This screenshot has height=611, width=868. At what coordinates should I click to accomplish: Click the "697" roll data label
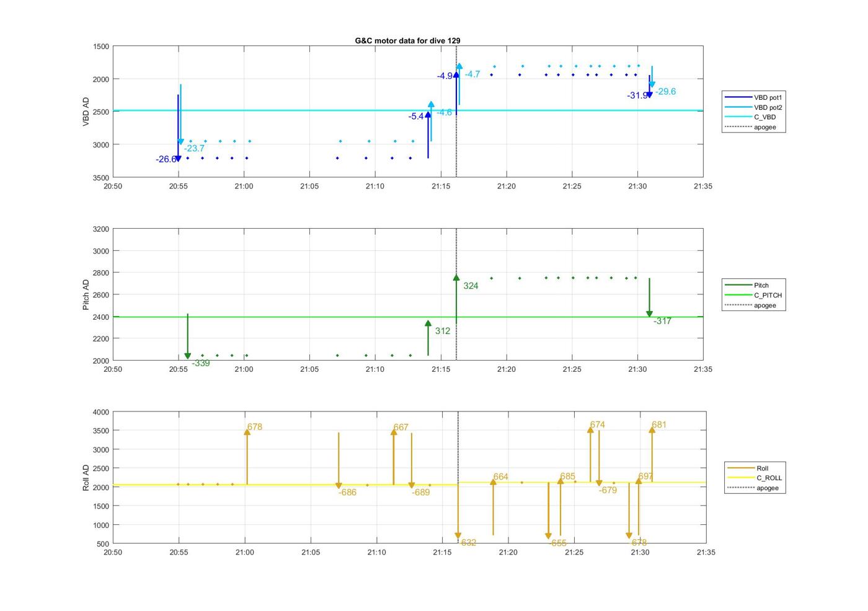coord(645,476)
